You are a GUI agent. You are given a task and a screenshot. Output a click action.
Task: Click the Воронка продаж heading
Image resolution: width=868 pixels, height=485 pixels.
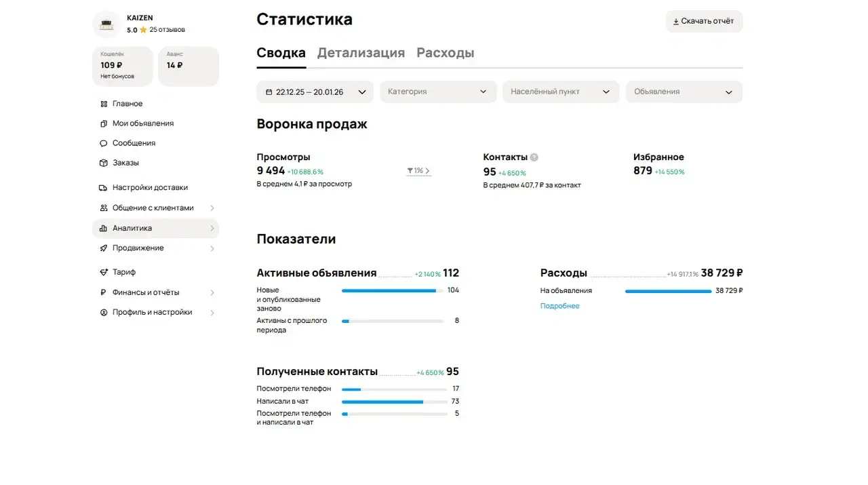[312, 124]
